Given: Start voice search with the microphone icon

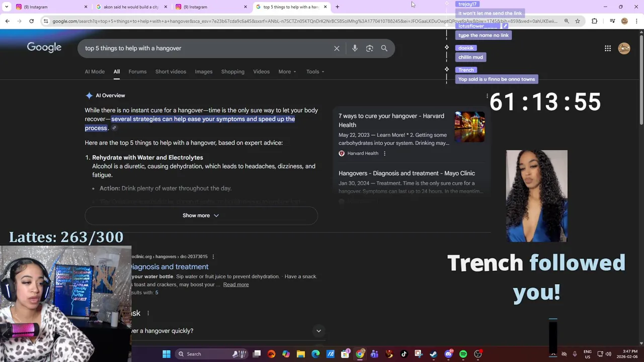Looking at the screenshot, I should pos(355,48).
